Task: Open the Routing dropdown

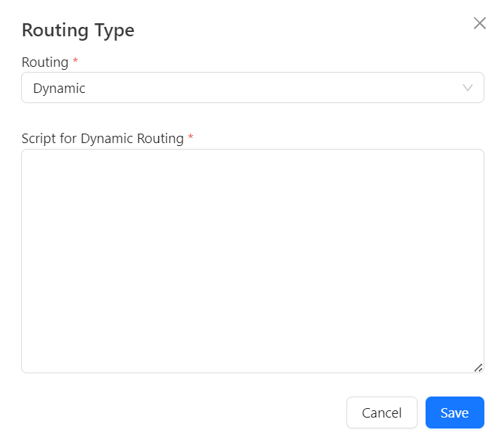Action: [252, 88]
